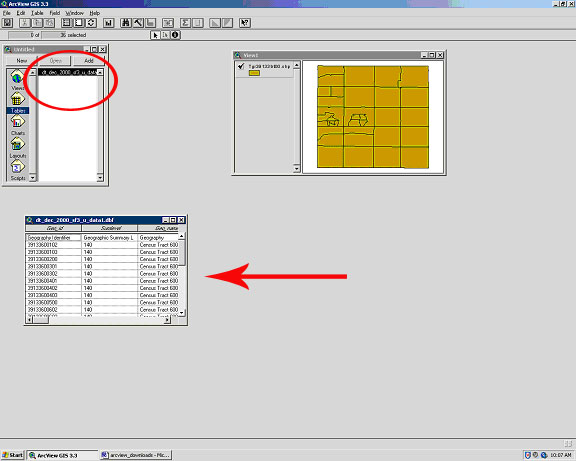Click the Cut toolbar icon
Image resolution: width=576 pixels, height=461 pixels.
click(x=25, y=23)
